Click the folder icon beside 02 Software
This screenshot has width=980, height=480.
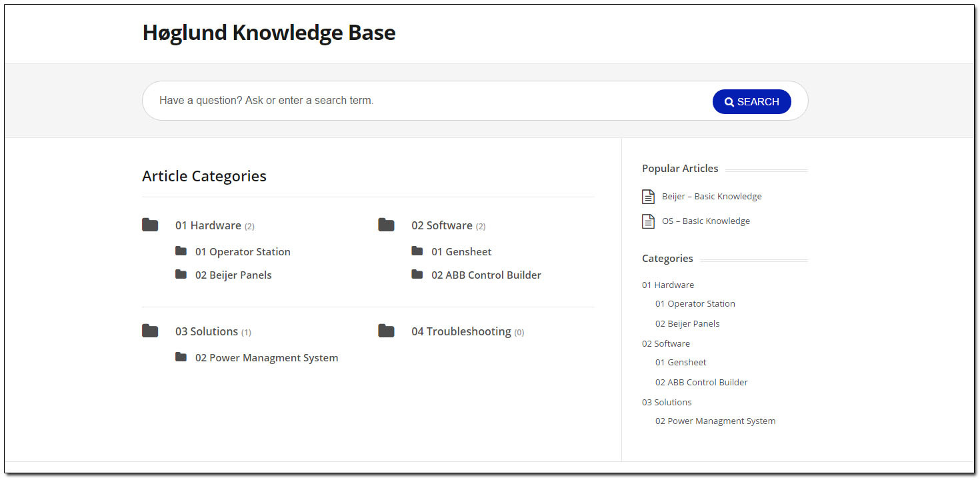click(x=386, y=225)
